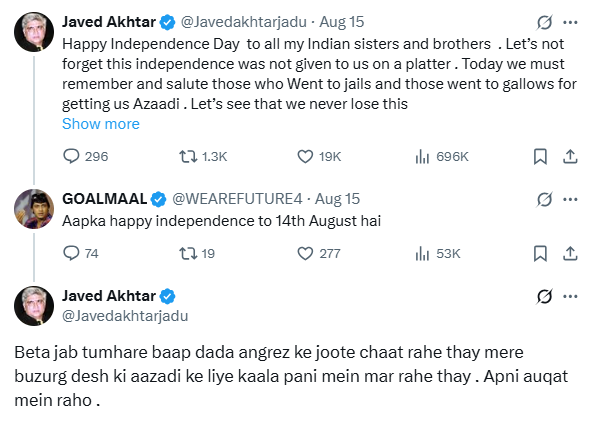Open more options on GOALMAAL's tweet

(x=570, y=199)
